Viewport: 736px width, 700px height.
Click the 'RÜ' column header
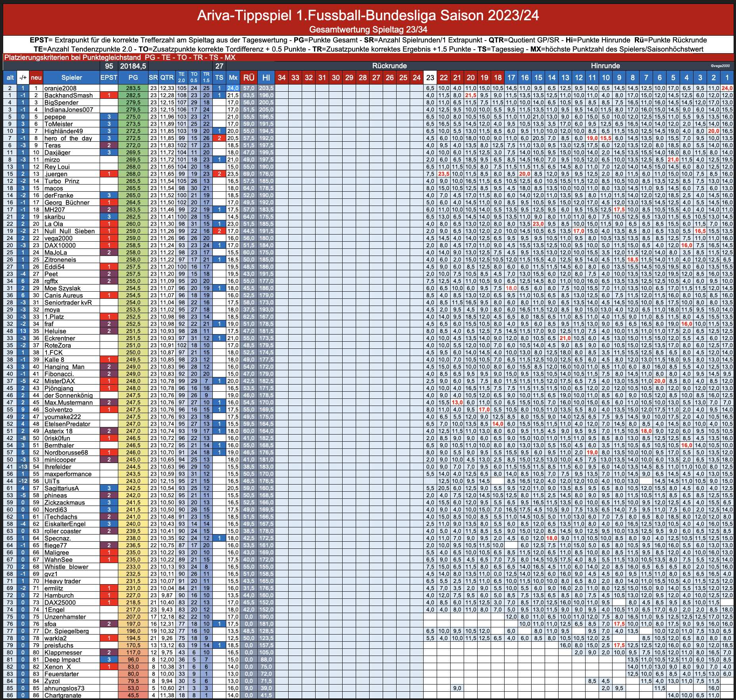(x=249, y=78)
